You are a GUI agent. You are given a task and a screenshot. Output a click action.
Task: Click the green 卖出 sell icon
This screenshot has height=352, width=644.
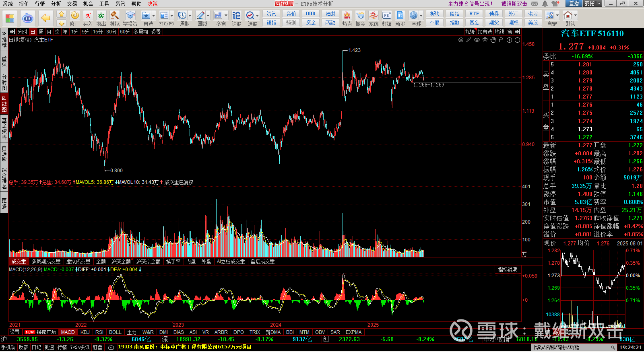pyautogui.click(x=101, y=19)
